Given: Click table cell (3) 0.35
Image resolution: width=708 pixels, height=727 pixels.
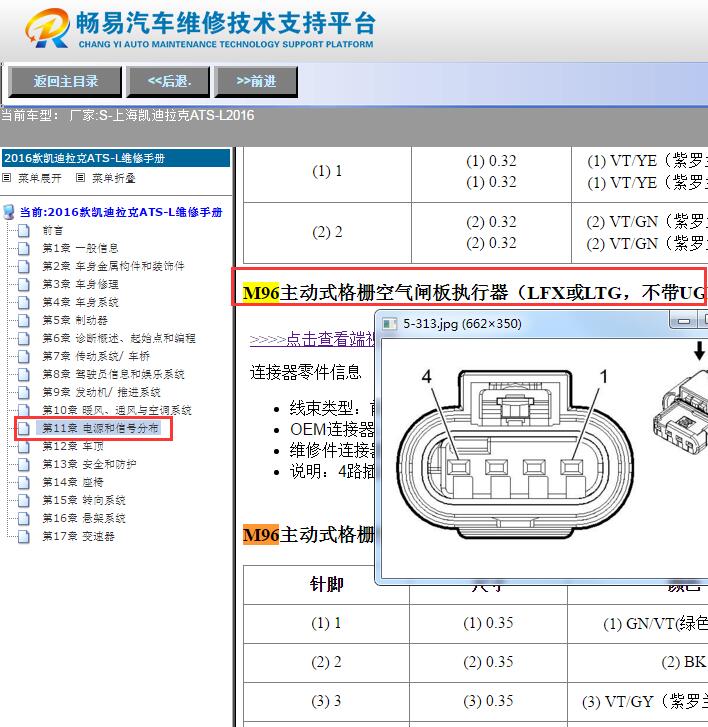Looking at the screenshot, I should coord(488,701).
